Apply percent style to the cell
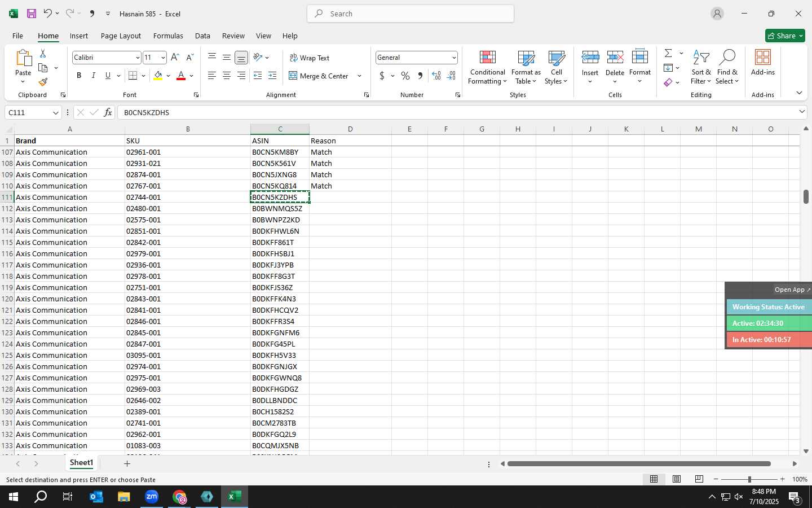This screenshot has height=508, width=812. (x=405, y=76)
